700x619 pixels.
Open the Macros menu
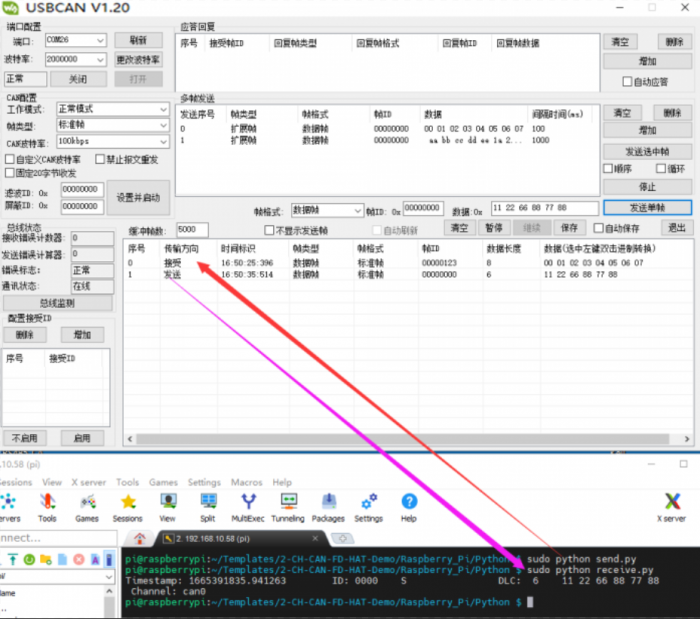pyautogui.click(x=246, y=482)
